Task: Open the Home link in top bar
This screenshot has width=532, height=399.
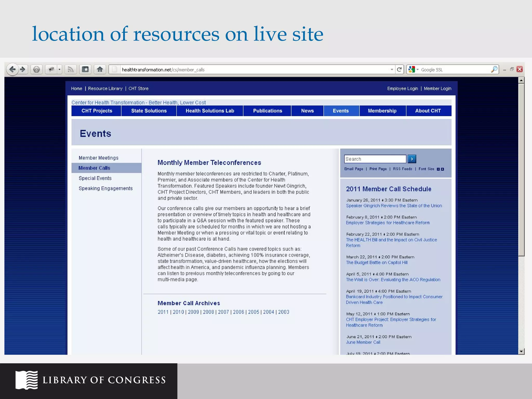Action: (77, 89)
